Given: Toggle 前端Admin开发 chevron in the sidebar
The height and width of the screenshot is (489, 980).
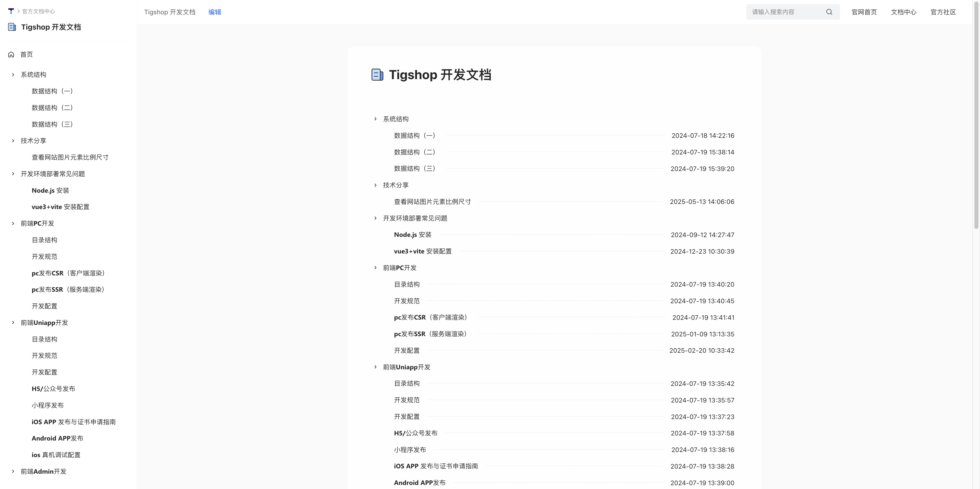Looking at the screenshot, I should tap(13, 471).
